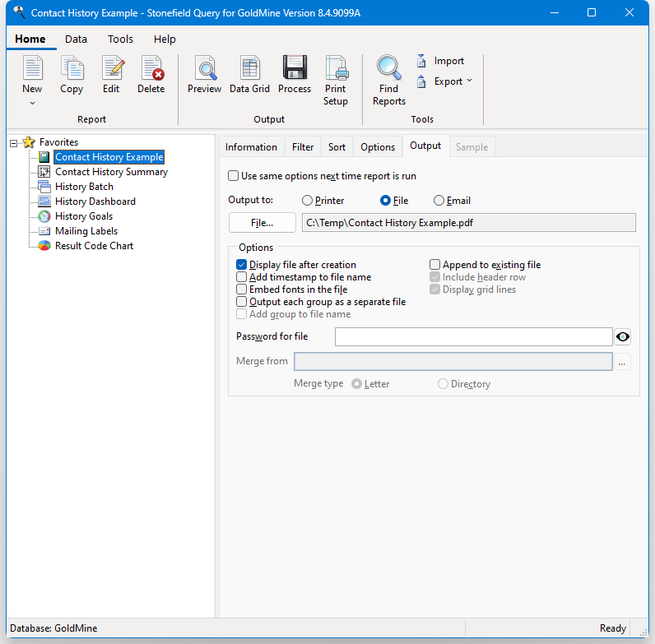Switch to the Sort tab
Screen dimensions: 655x644
pos(337,147)
